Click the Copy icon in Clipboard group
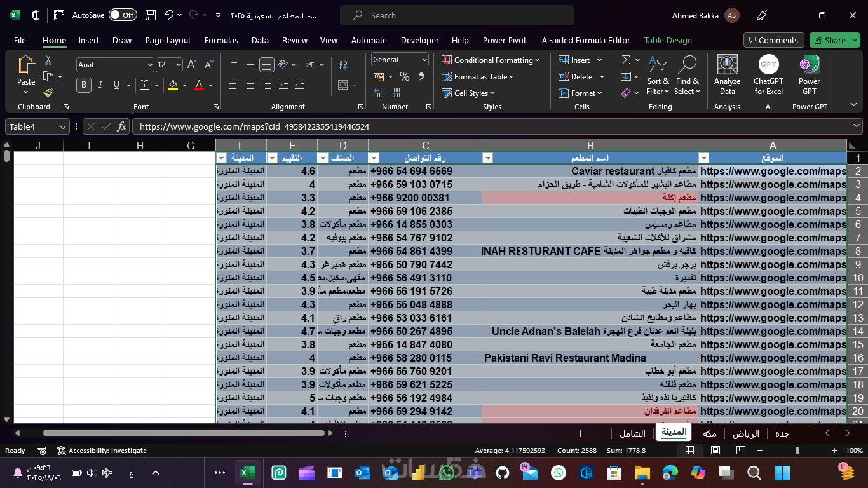 48,76
